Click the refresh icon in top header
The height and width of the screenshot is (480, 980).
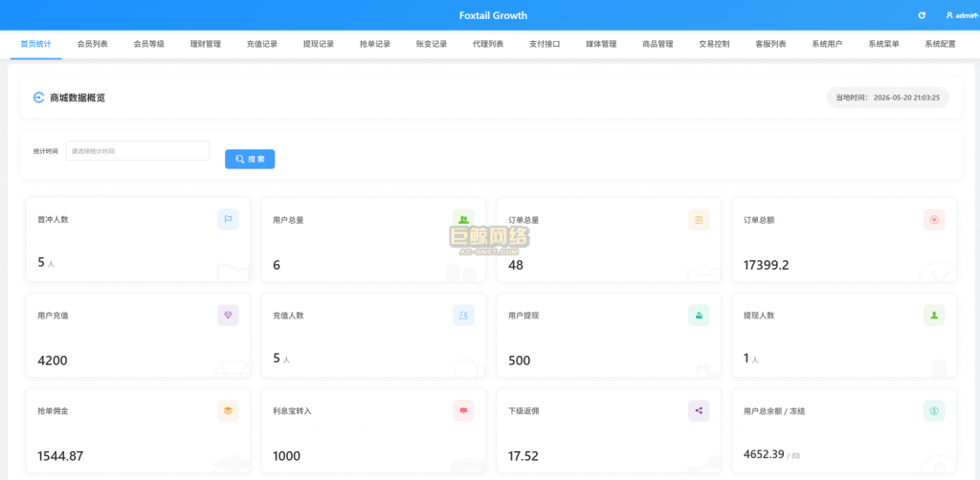pos(922,15)
